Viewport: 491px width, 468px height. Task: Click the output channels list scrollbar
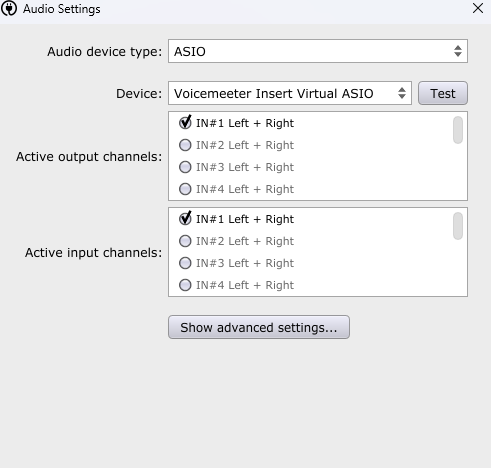(458, 130)
